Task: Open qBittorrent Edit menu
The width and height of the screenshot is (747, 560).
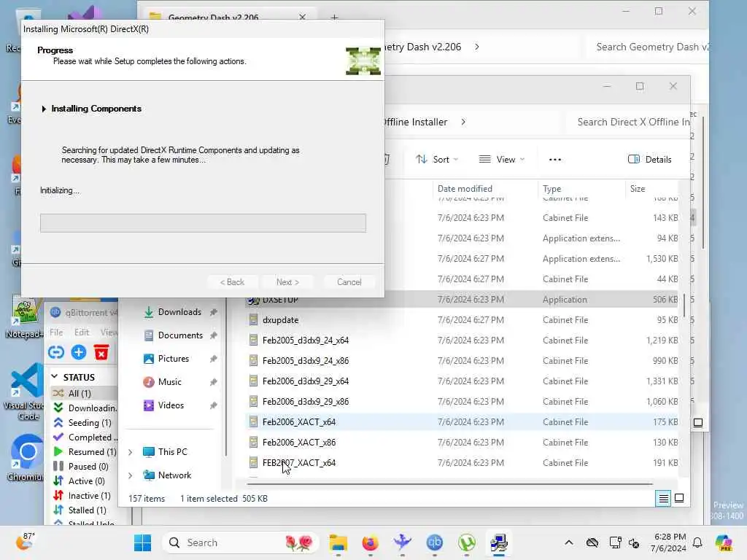Action: coord(82,332)
